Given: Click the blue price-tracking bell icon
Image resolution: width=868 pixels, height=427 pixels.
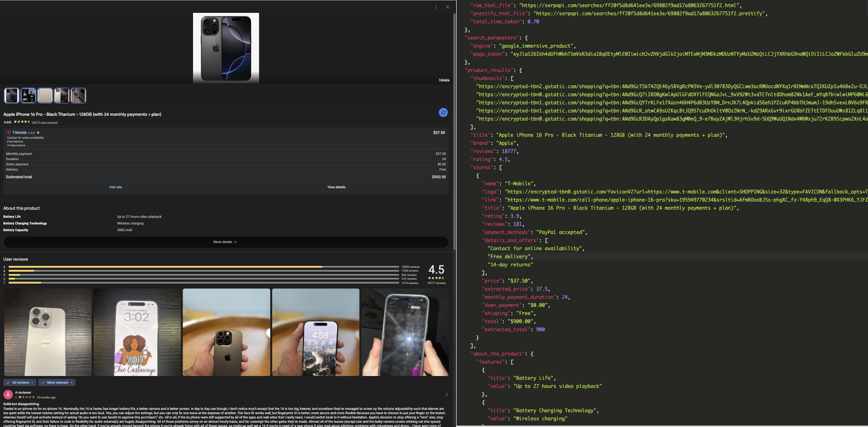Looking at the screenshot, I should 443,112.
